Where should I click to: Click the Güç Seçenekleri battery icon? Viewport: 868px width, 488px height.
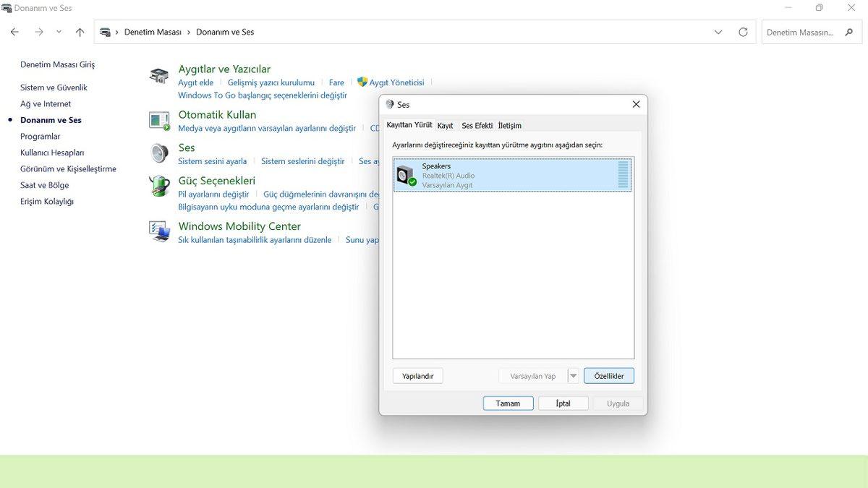tap(159, 186)
